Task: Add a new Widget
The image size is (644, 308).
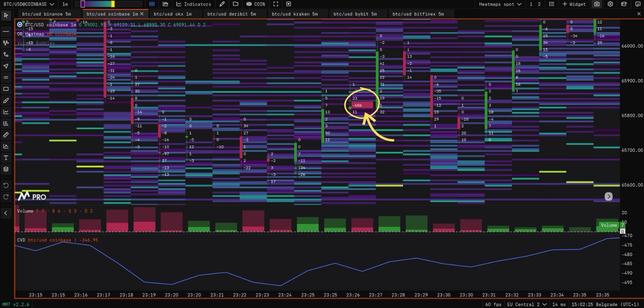Action: (575, 4)
